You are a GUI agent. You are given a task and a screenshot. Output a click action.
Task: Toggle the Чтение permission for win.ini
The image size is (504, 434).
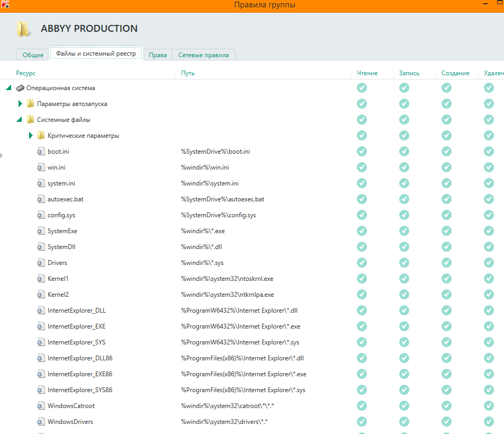tap(362, 167)
